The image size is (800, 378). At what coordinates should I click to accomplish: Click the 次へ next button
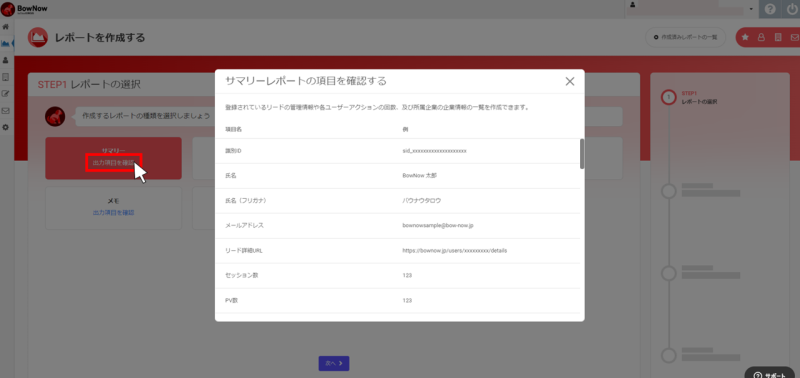point(334,363)
